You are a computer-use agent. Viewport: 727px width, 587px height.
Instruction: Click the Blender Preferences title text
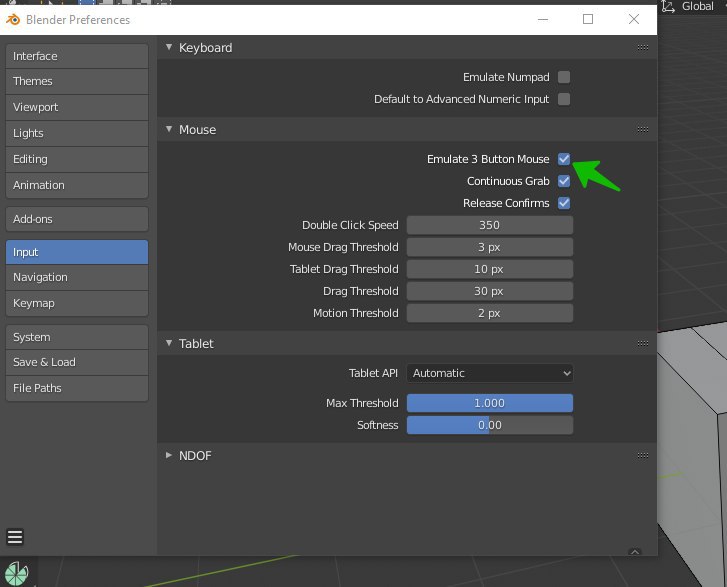tap(78, 19)
